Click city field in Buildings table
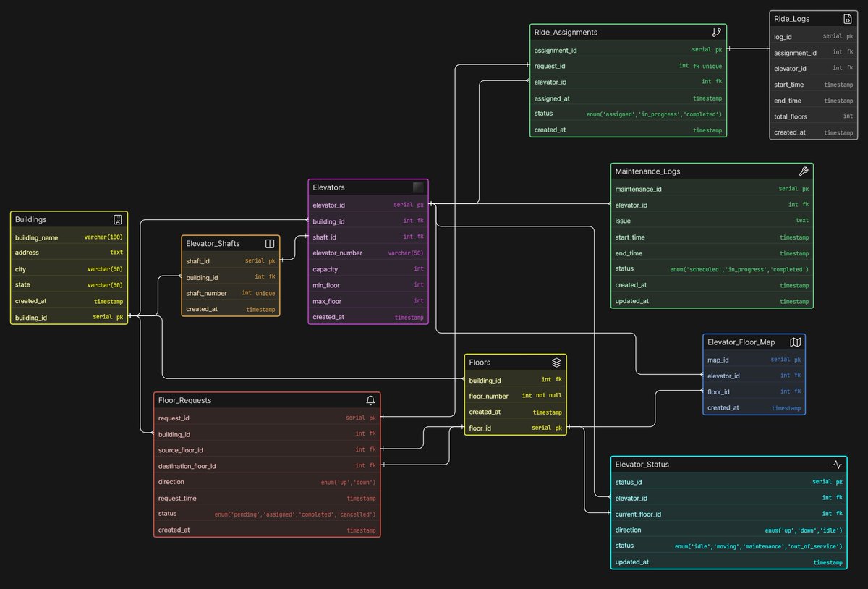 click(x=69, y=269)
